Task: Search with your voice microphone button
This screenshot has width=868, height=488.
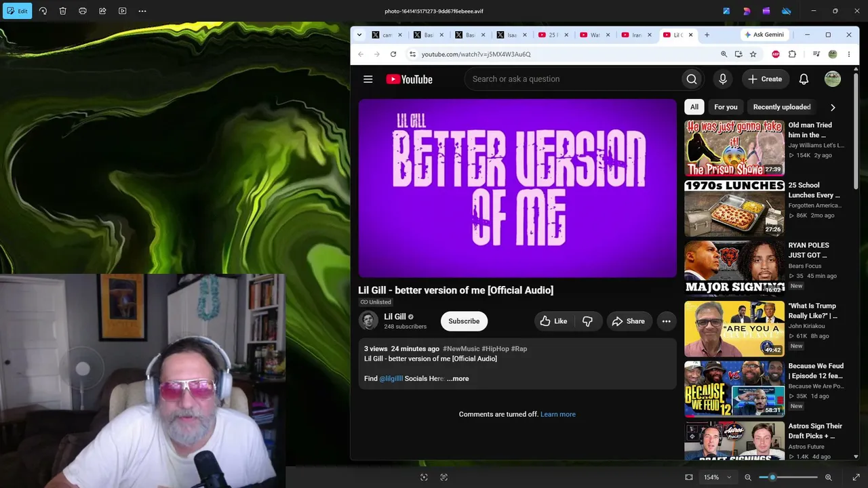Action: (x=723, y=79)
